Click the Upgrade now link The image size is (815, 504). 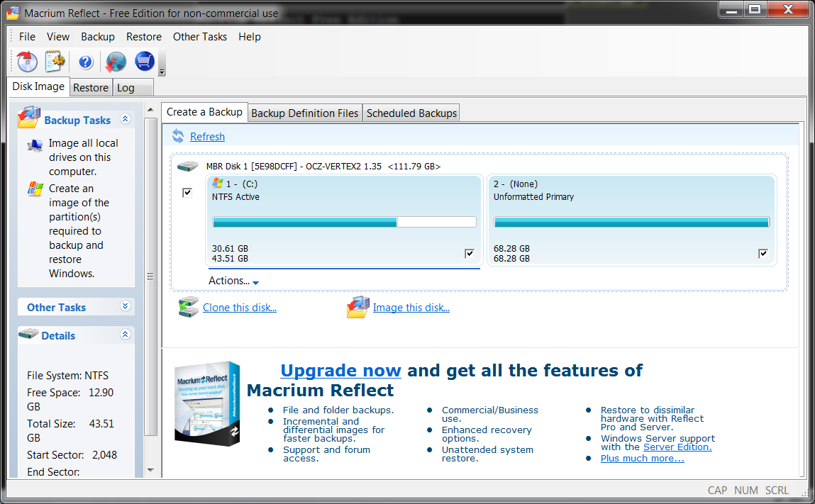click(340, 370)
